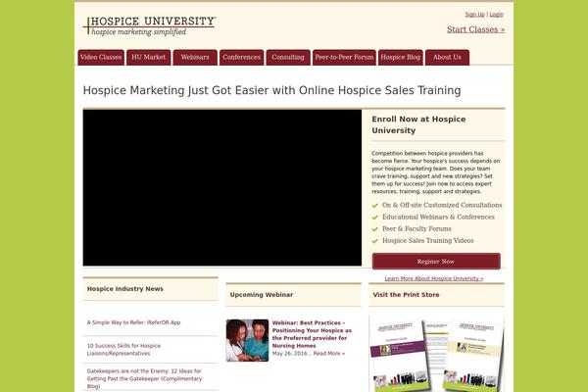
Task: Click the Print Store brochures image
Action: click(436, 354)
